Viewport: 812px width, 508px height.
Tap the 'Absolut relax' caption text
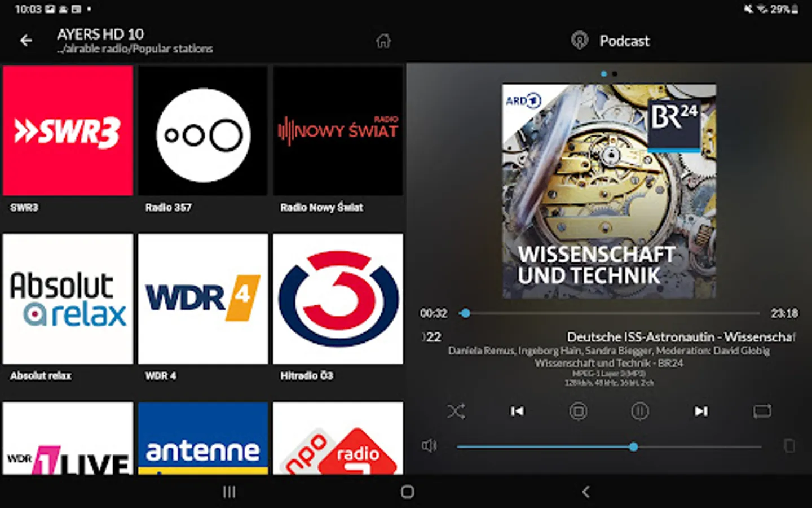pyautogui.click(x=41, y=376)
